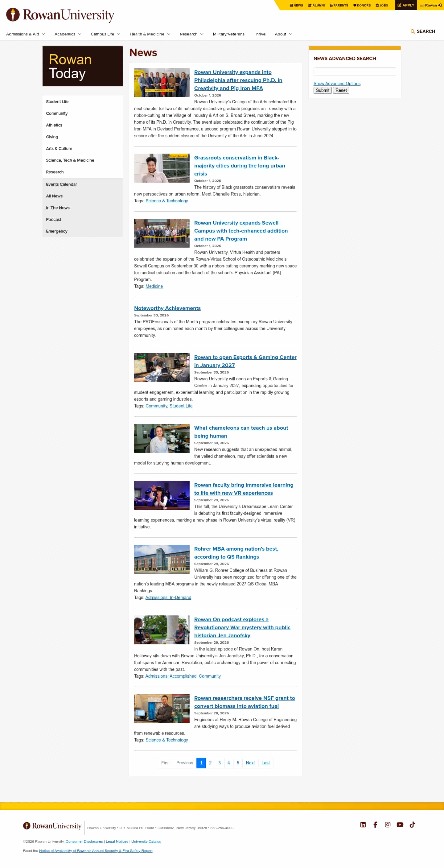Open the Donors link in top bar
This screenshot has width=444, height=868.
click(x=362, y=5)
